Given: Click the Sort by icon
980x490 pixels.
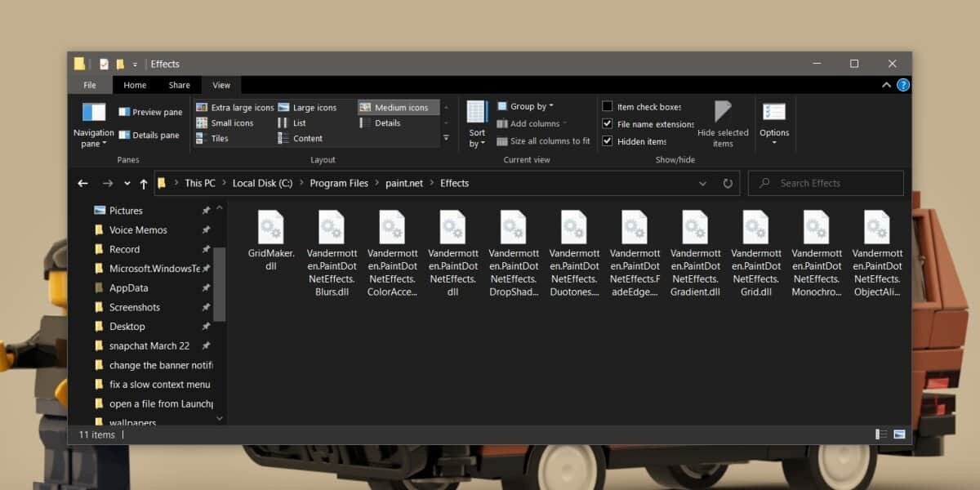Looking at the screenshot, I should click(476, 121).
